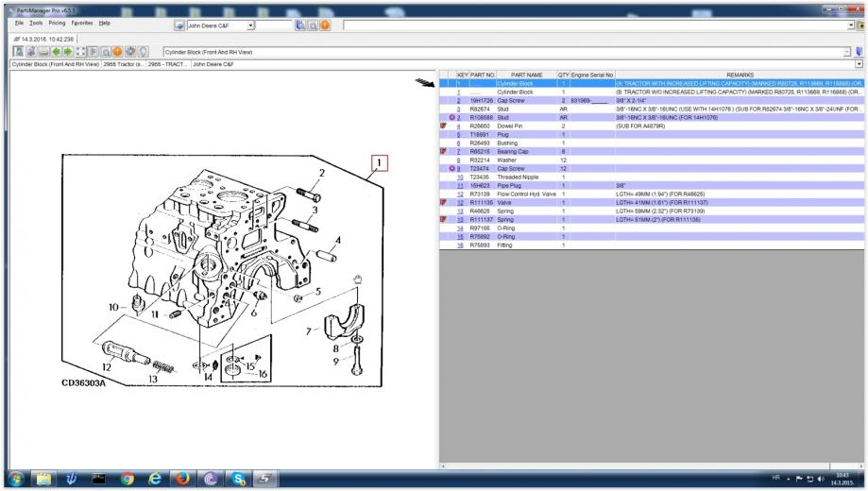Go forward with the green right arrow

68,52
